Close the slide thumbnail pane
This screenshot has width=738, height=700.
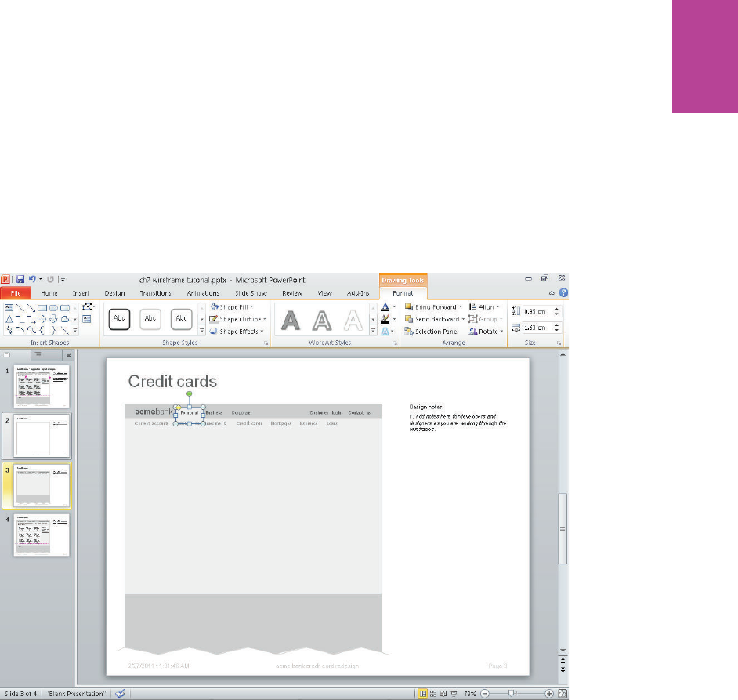69,355
